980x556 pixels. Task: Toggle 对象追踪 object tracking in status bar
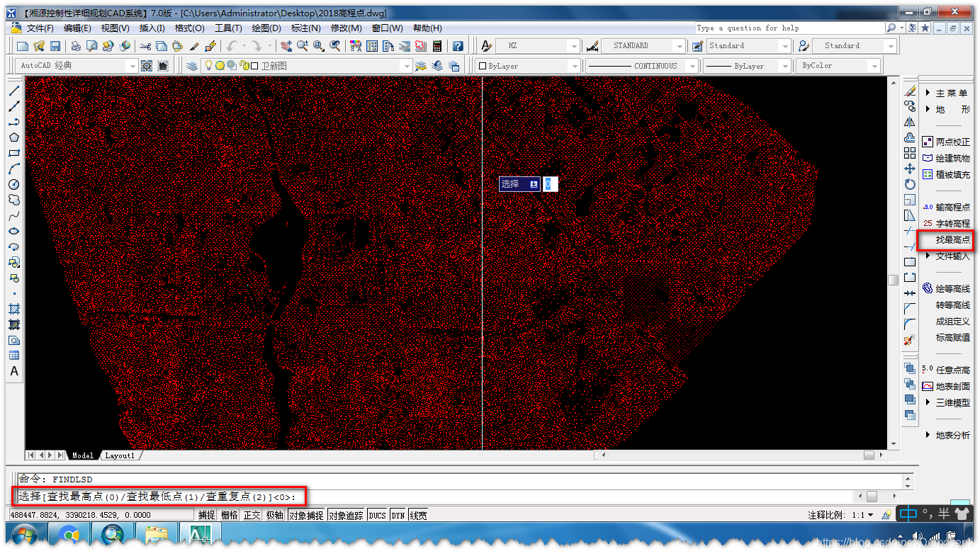pos(346,516)
